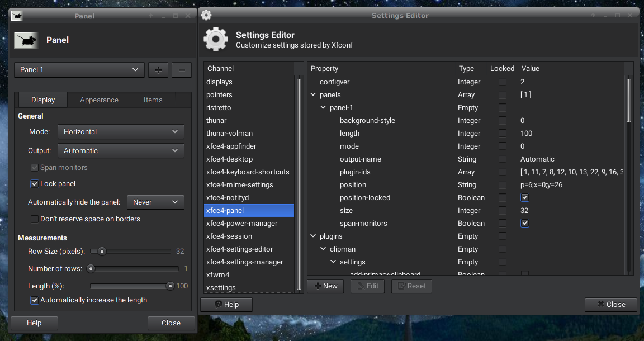Image resolution: width=644 pixels, height=341 pixels.
Task: Click the Row Size slider handle
Action: [x=102, y=252]
